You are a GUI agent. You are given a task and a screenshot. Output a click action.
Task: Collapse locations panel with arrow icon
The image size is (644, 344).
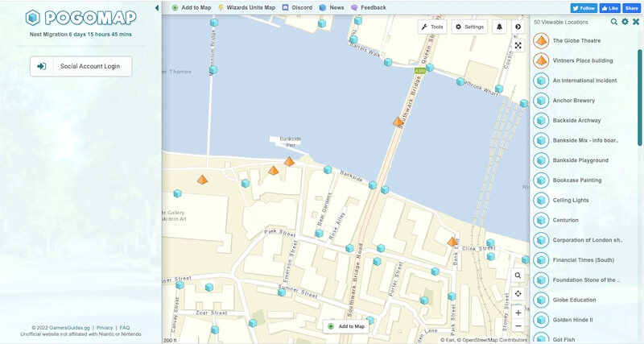(518, 27)
